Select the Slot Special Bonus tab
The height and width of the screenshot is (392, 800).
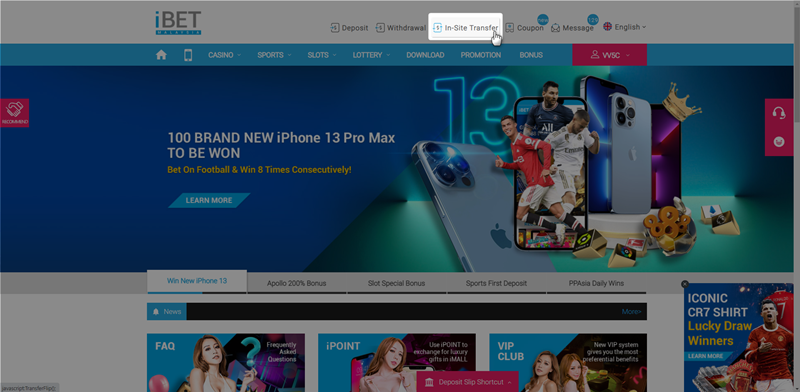pos(396,283)
